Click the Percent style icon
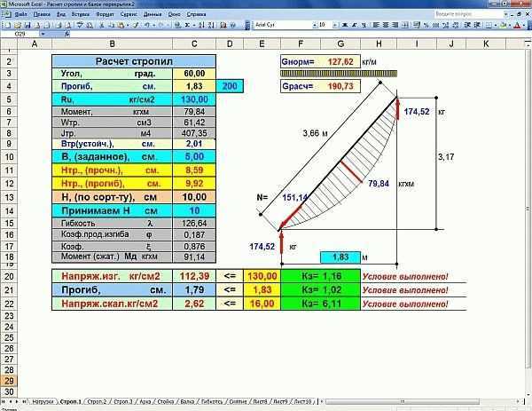The height and width of the screenshot is (411, 532). pyautogui.click(x=426, y=25)
